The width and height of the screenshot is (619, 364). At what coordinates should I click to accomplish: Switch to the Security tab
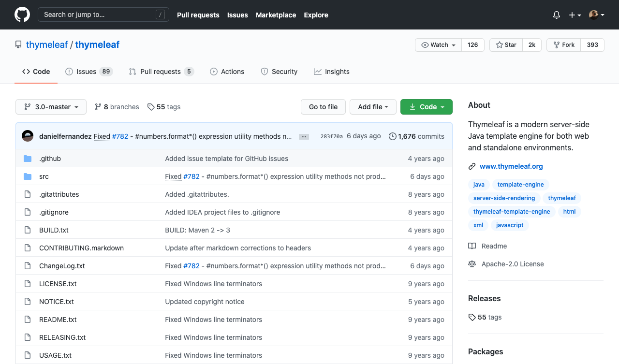[279, 72]
